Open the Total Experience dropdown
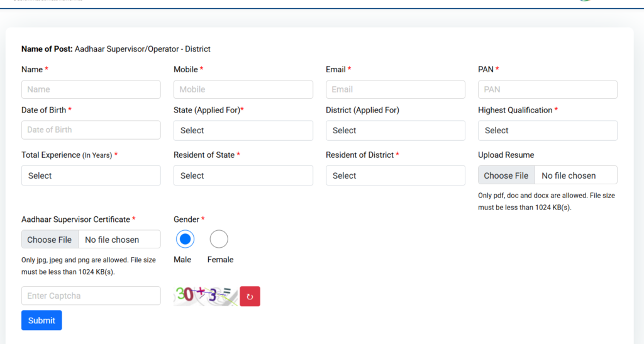 click(x=91, y=175)
